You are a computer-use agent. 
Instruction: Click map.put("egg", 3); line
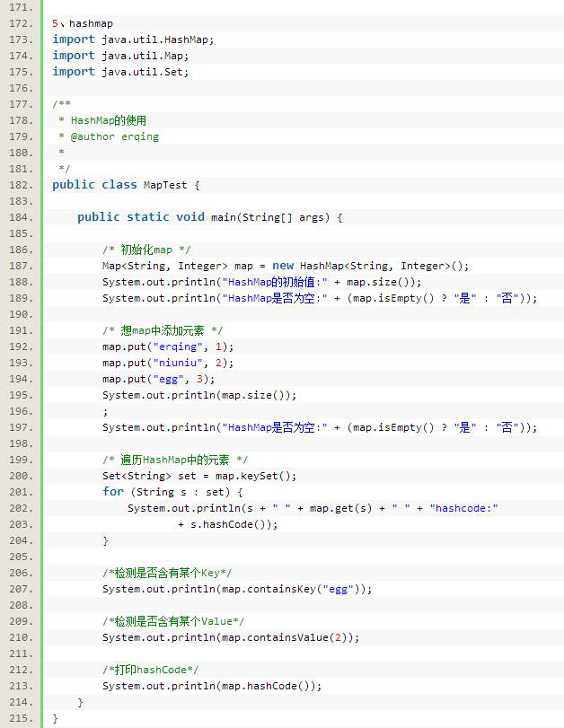tap(159, 380)
